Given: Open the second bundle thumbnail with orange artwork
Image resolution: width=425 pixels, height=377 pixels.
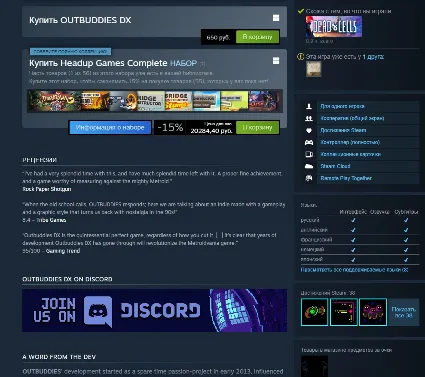Looking at the screenshot, I should coord(95,101).
